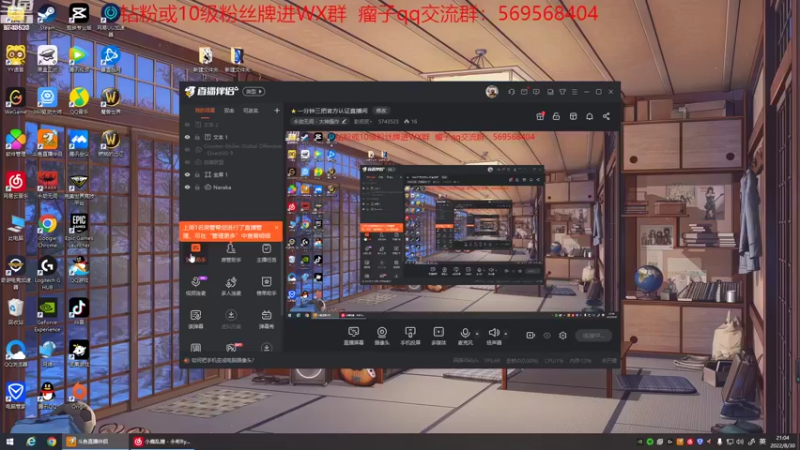Toggle the preview eye icon beside the gear
Screen dimensions: 800x450
tap(547, 335)
